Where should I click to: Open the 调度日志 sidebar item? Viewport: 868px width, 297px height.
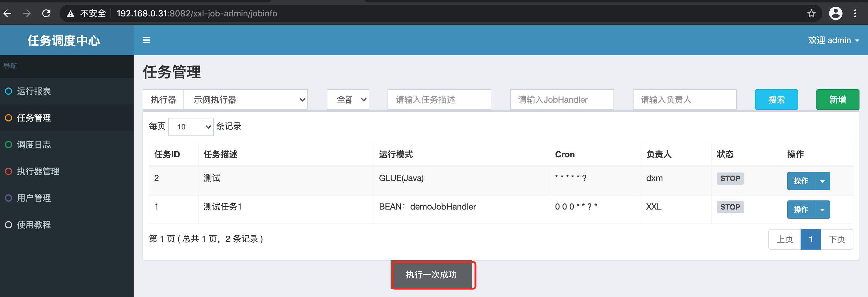(x=67, y=145)
